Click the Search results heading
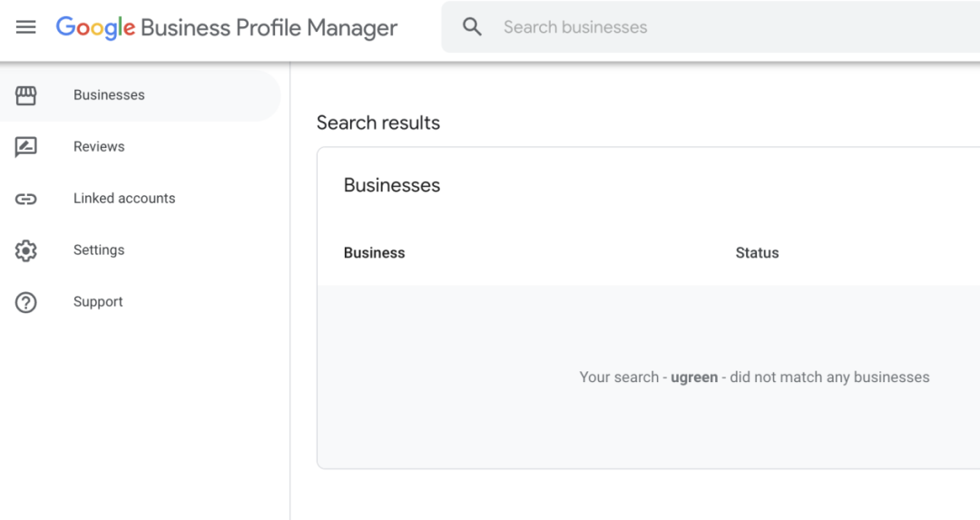 click(378, 123)
